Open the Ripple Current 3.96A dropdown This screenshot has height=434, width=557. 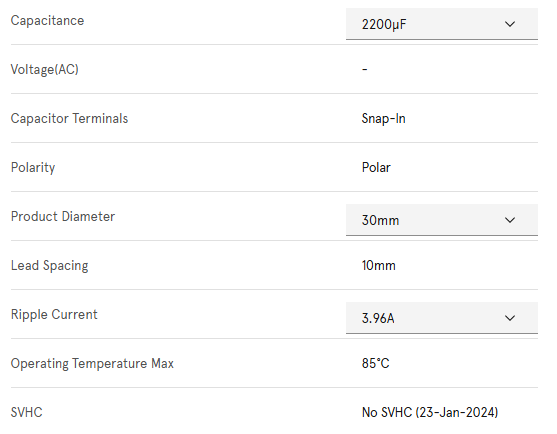click(442, 318)
